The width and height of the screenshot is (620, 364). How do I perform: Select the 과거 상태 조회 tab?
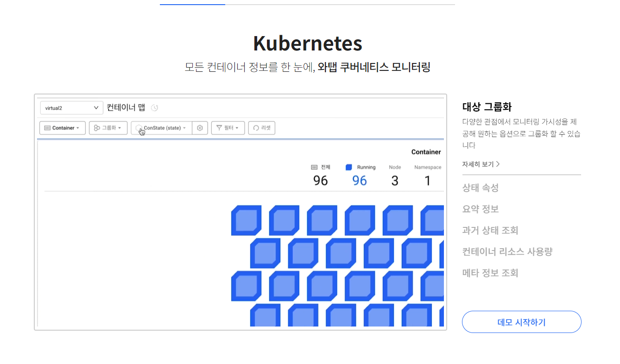(490, 230)
